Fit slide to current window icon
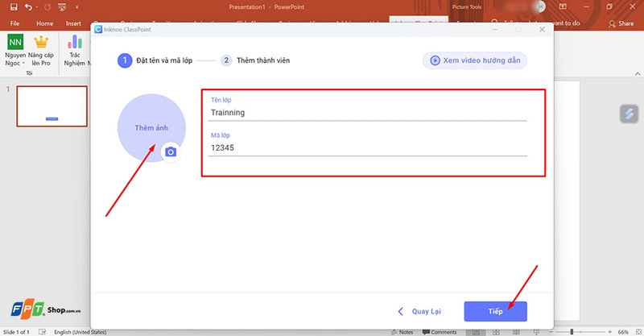Image resolution: width=644 pixels, height=336 pixels. (638, 332)
